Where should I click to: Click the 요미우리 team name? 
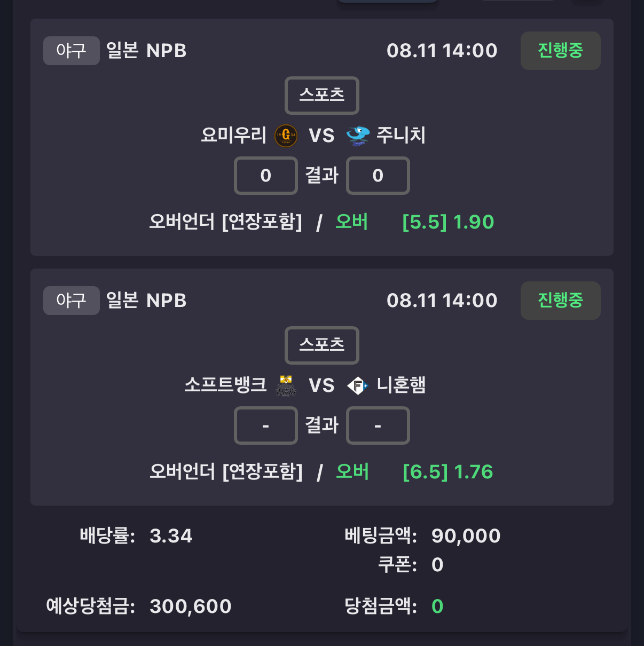233,135
